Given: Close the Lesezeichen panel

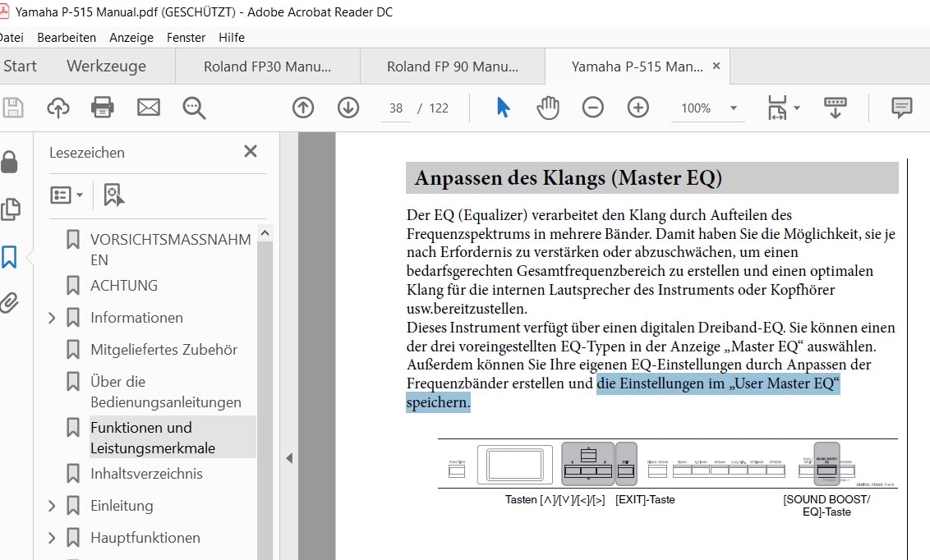Looking at the screenshot, I should click(x=251, y=152).
